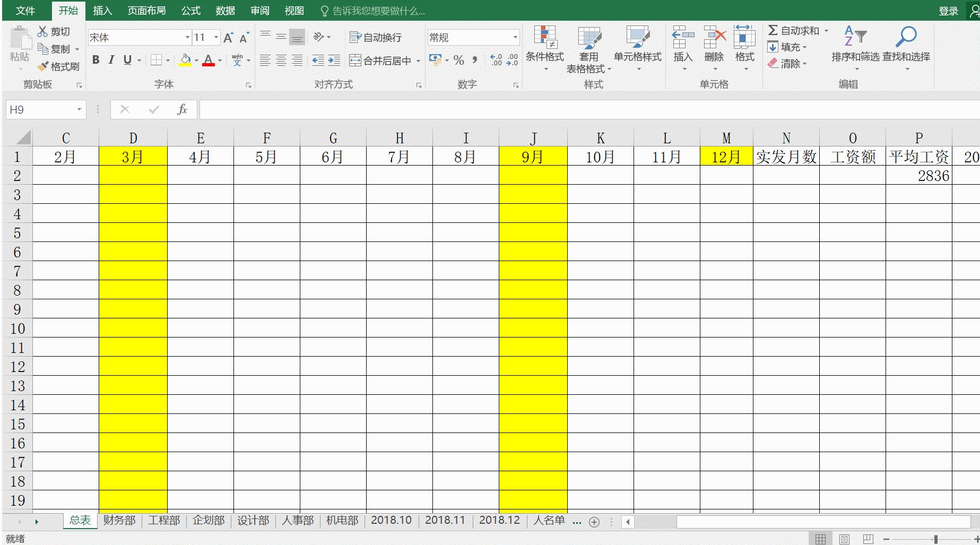Increase the indent level

point(334,60)
